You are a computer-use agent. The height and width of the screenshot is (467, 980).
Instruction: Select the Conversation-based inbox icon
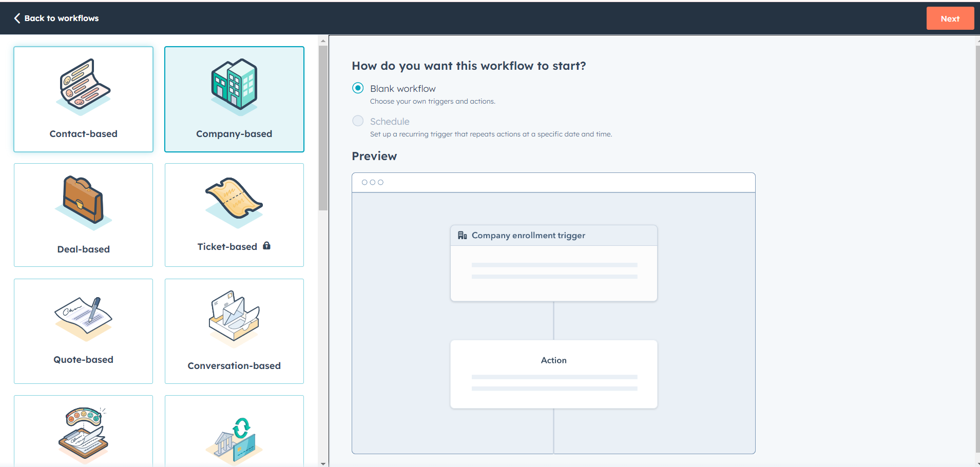pyautogui.click(x=234, y=317)
